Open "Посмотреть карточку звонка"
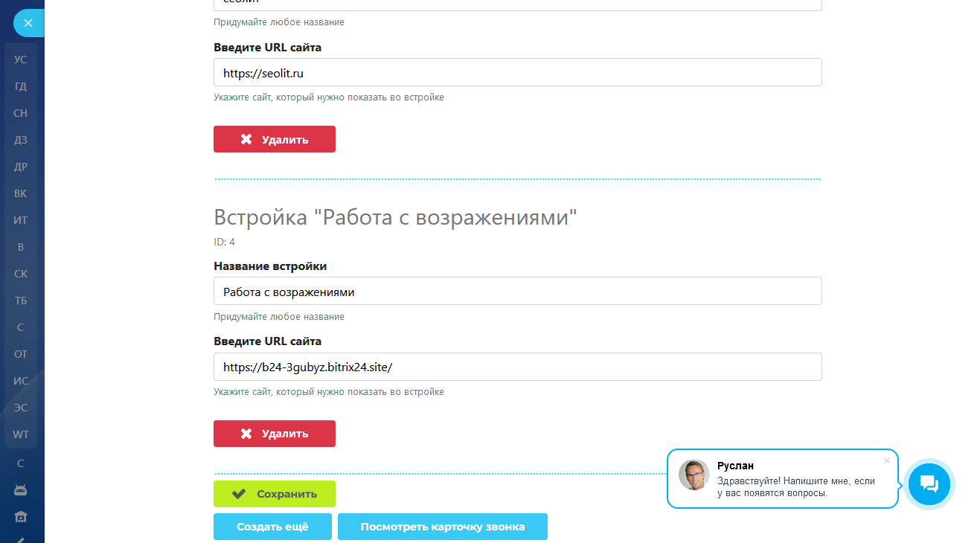This screenshot has height=543, width=980. [443, 527]
